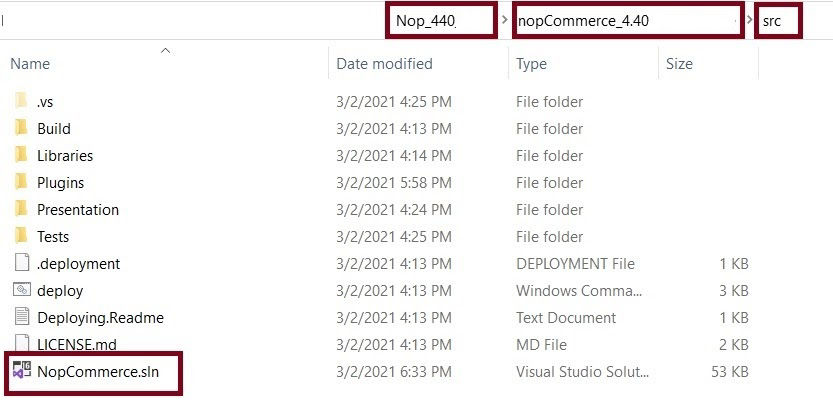Click the deploy command script icon

[22, 290]
